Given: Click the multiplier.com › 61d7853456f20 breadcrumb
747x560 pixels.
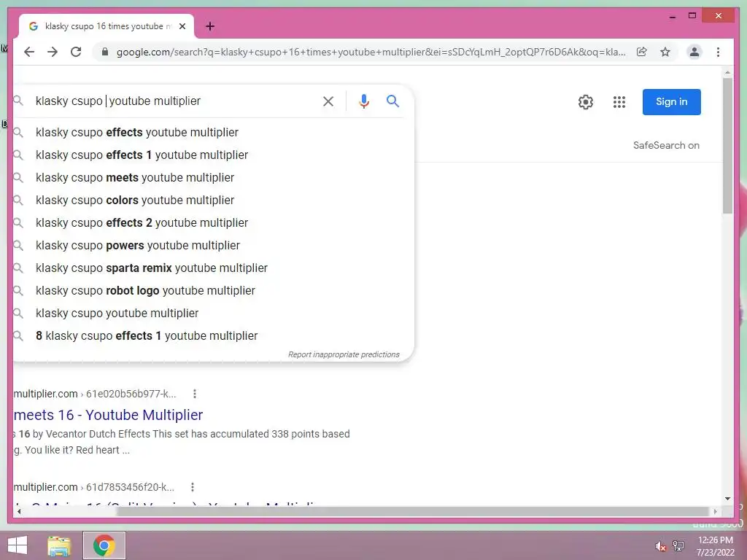Looking at the screenshot, I should point(94,487).
